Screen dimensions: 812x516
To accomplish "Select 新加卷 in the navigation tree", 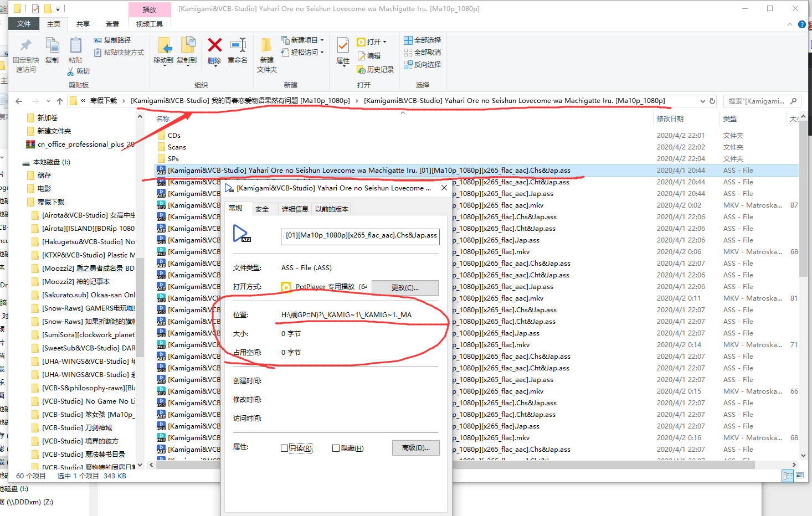I will [x=48, y=118].
